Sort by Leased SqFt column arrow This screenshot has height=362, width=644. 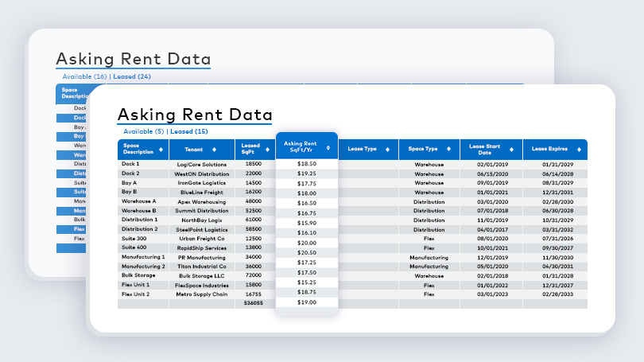(x=267, y=150)
